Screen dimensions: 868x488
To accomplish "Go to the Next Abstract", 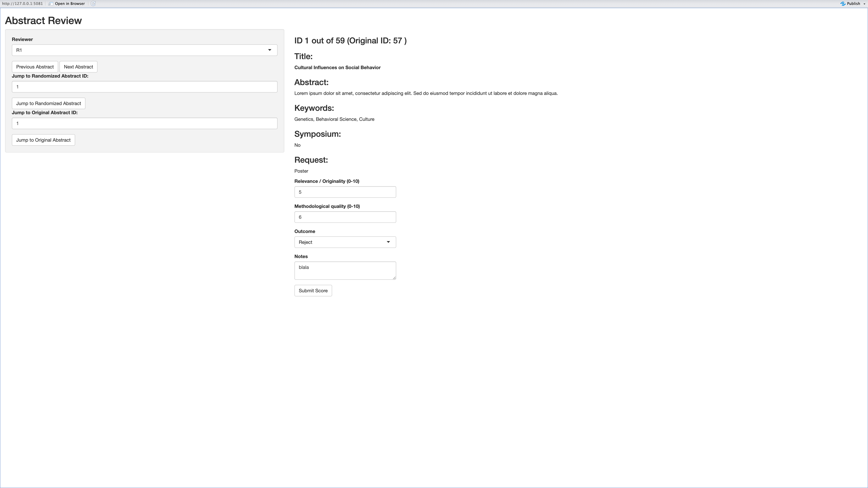I will point(78,67).
